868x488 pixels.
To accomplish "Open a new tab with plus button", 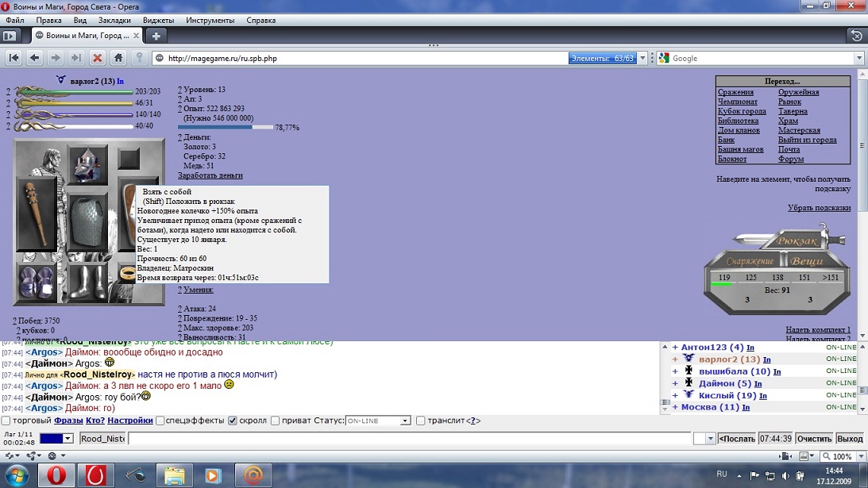I will tap(156, 36).
